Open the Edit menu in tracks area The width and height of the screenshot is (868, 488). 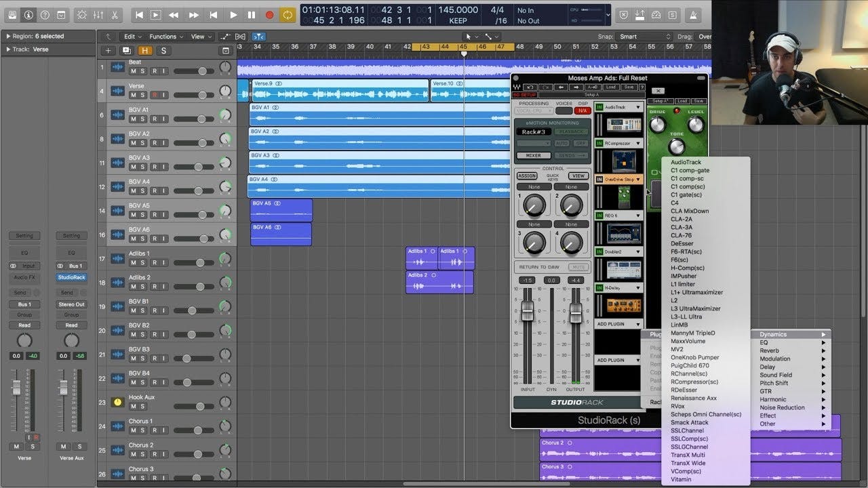click(x=132, y=37)
